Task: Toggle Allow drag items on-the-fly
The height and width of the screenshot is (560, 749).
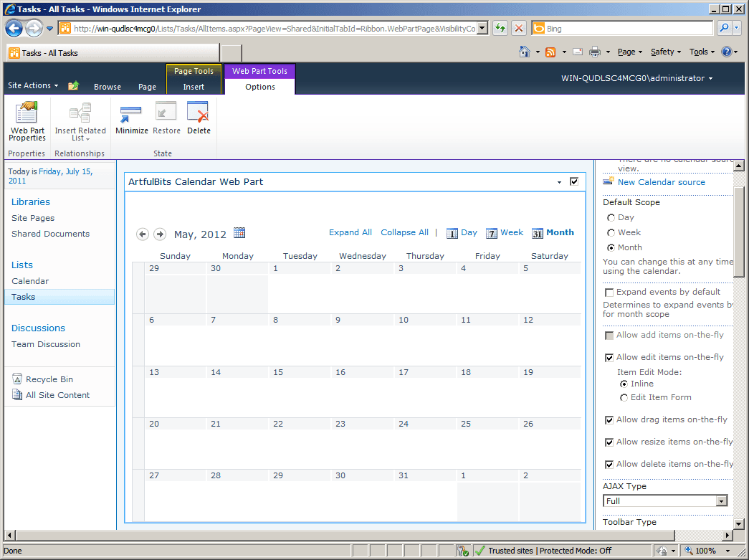Action: 609,420
